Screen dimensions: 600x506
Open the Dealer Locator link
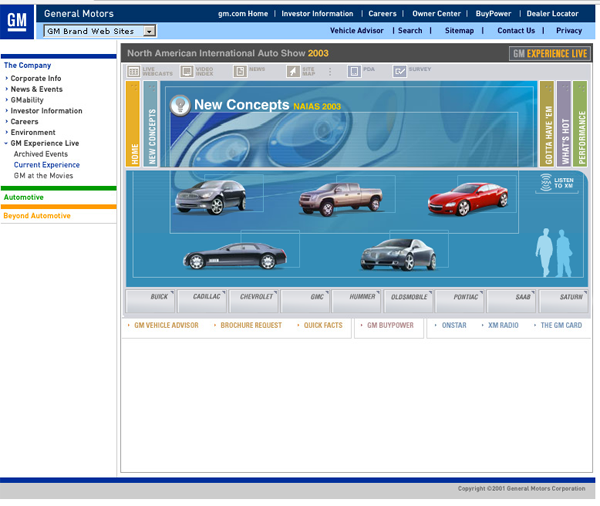point(552,14)
